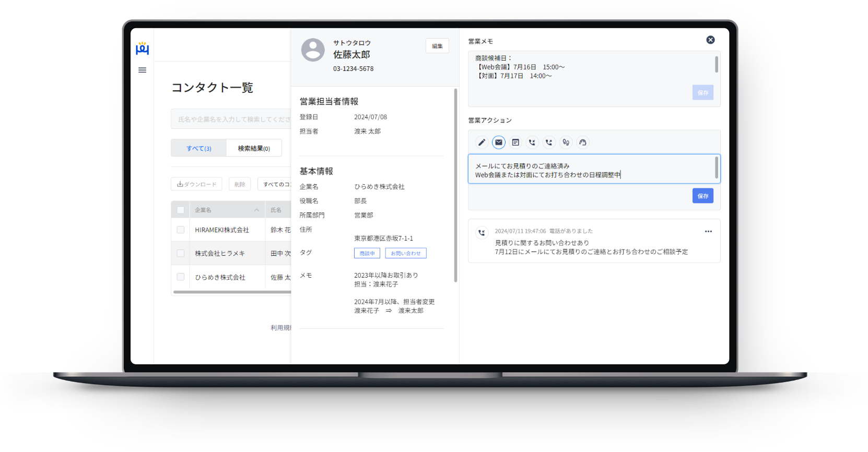Toggle the select-all checkbox in table header
The width and height of the screenshot is (868, 452).
pos(181,210)
